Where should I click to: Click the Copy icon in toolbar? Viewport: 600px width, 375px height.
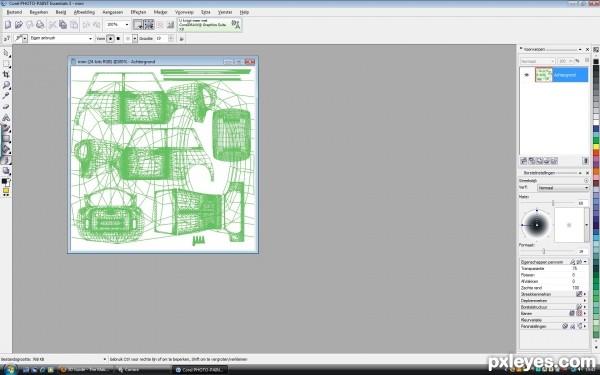(x=63, y=25)
